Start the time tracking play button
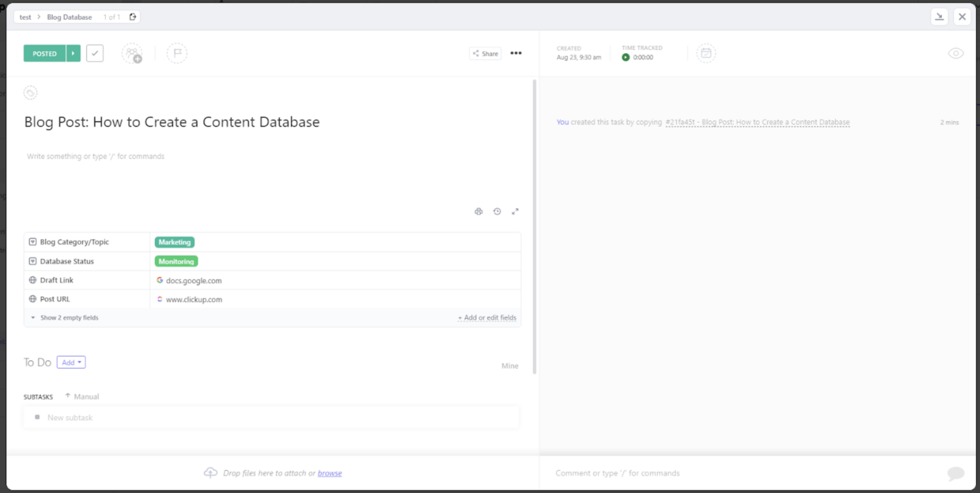Image resolution: width=980 pixels, height=493 pixels. pyautogui.click(x=626, y=57)
